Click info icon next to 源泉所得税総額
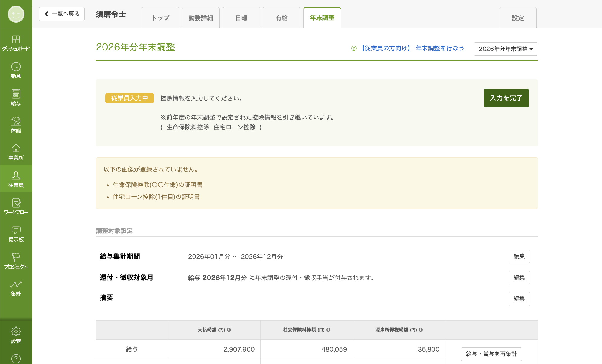Screen dimensions: 602x364 pyautogui.click(x=421, y=330)
